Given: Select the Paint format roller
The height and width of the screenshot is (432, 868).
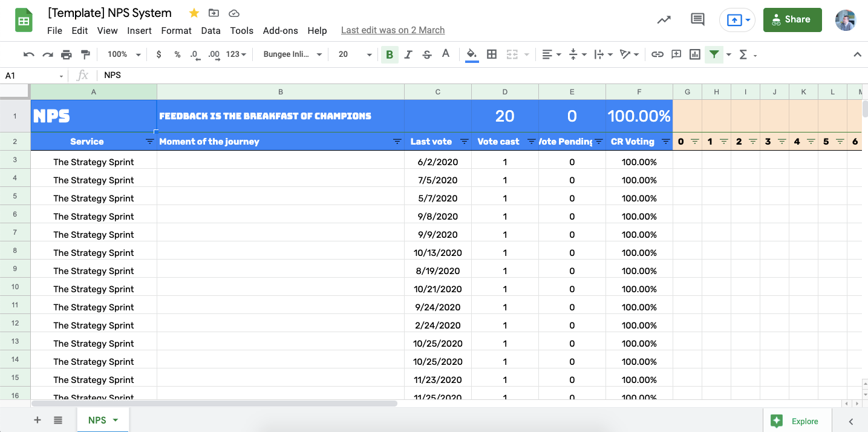Looking at the screenshot, I should click(x=85, y=54).
